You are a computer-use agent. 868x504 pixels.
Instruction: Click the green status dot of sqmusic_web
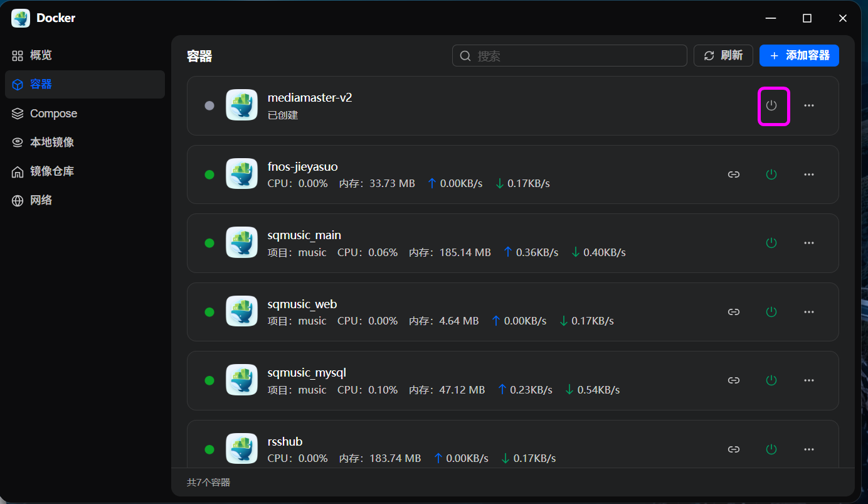click(x=209, y=312)
